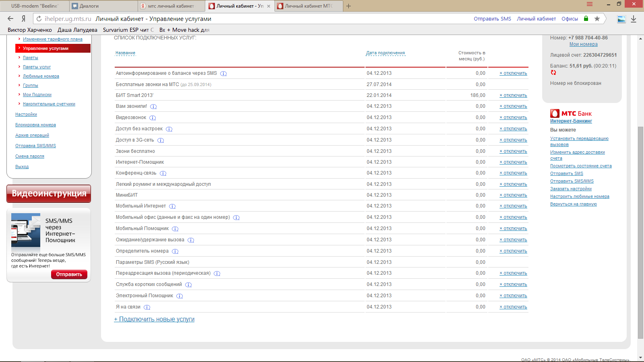
Task: Open browser hamburger menu in title bar
Action: click(590, 4)
